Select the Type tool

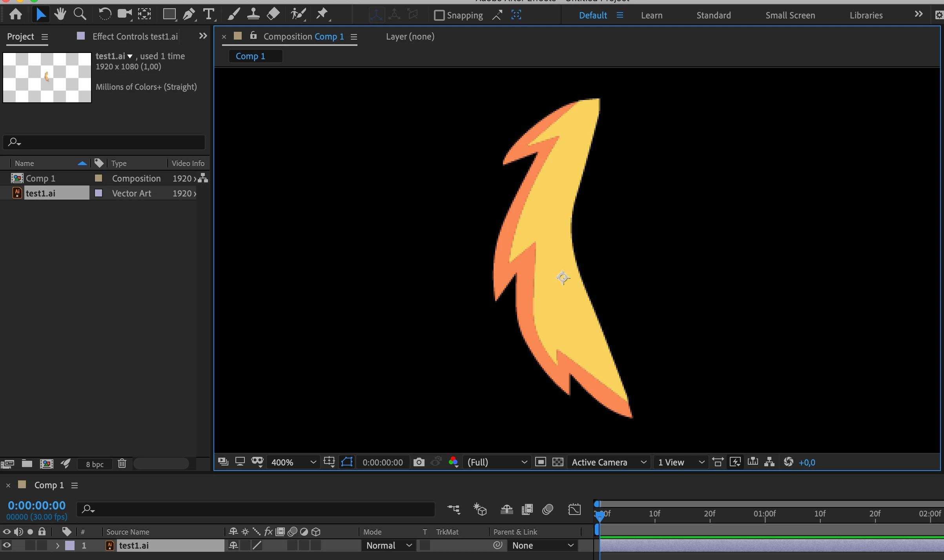point(209,15)
